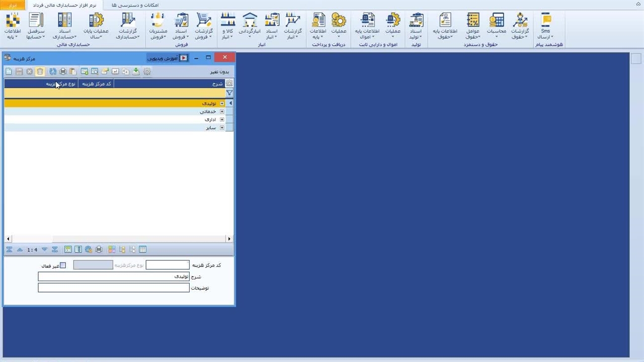
Task: Expand the خدماتی tree node
Action: pyautogui.click(x=222, y=112)
